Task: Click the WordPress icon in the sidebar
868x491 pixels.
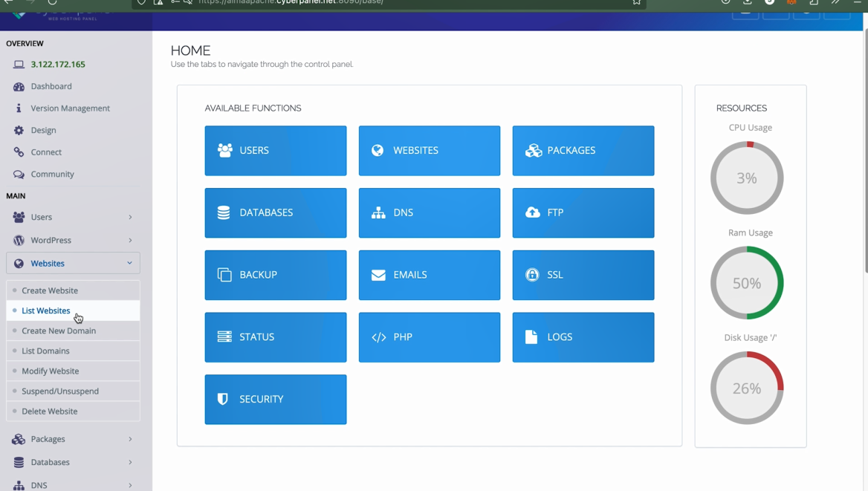Action: point(18,240)
